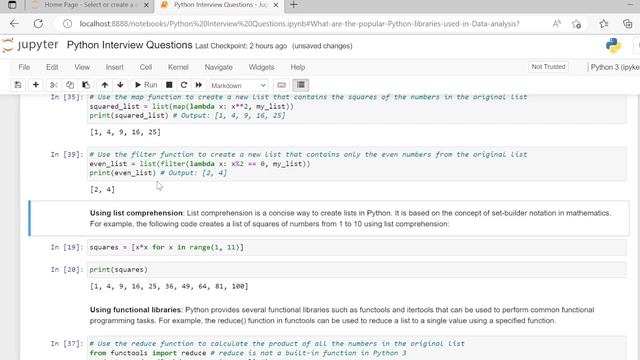This screenshot has width=640, height=360.
Task: Copy selected cells icon
Action: pos(70,85)
